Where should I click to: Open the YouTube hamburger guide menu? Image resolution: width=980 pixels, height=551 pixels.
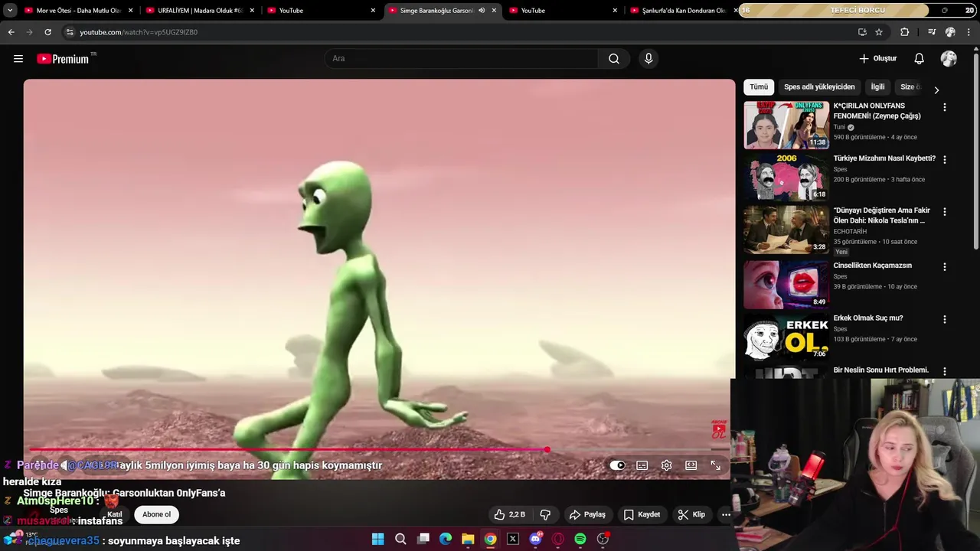[x=18, y=59]
